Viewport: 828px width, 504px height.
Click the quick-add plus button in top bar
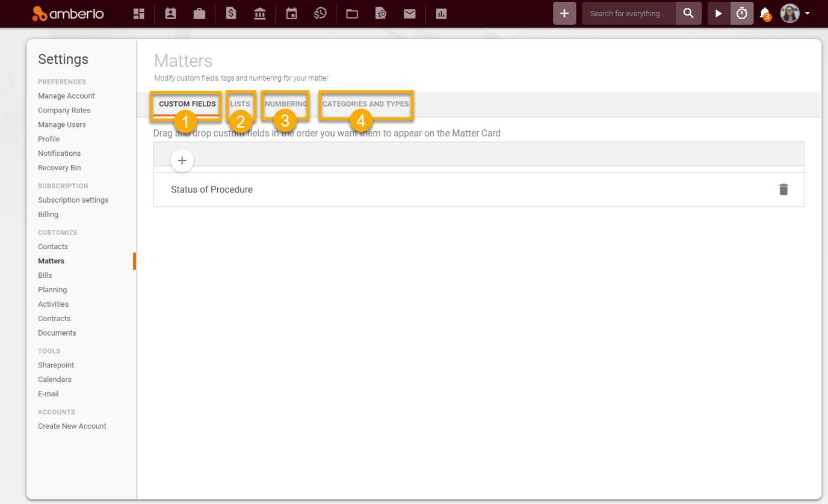(564, 13)
